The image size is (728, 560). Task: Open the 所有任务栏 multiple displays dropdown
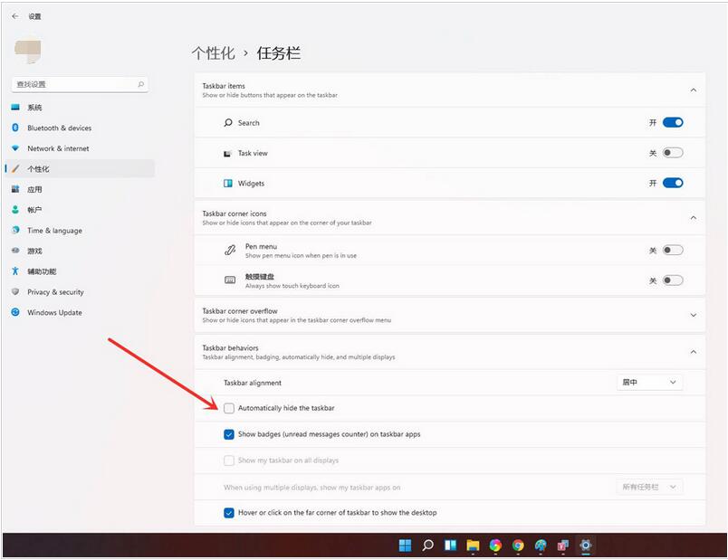coord(649,487)
